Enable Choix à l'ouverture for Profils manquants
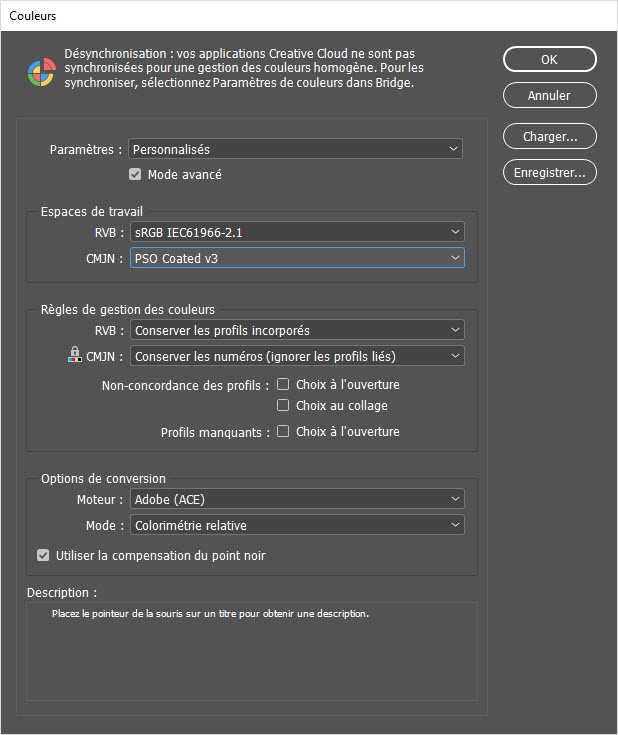This screenshot has height=735, width=618. 283,431
